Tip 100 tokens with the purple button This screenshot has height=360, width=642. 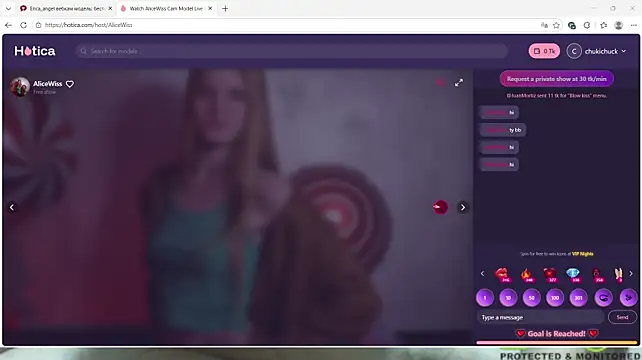(x=555, y=298)
